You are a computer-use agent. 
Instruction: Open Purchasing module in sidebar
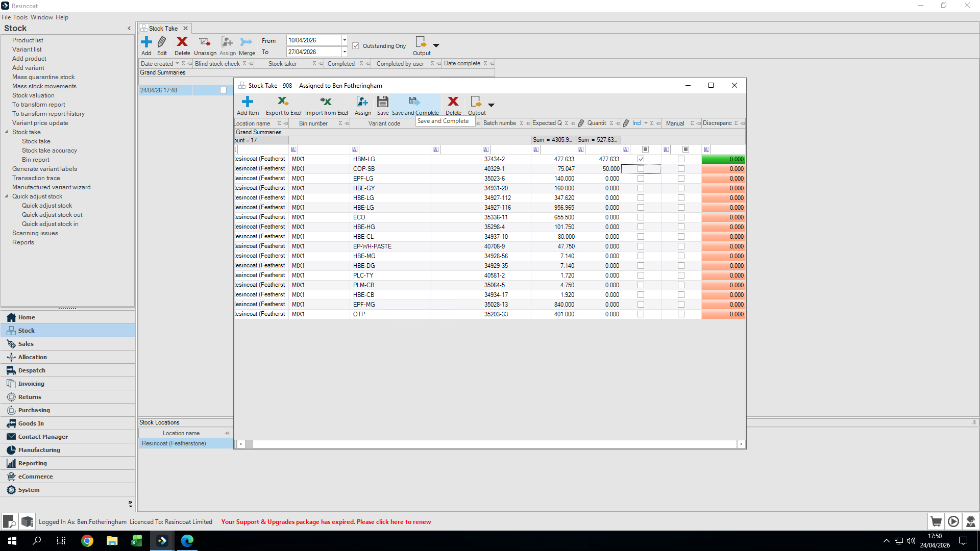pos(34,410)
